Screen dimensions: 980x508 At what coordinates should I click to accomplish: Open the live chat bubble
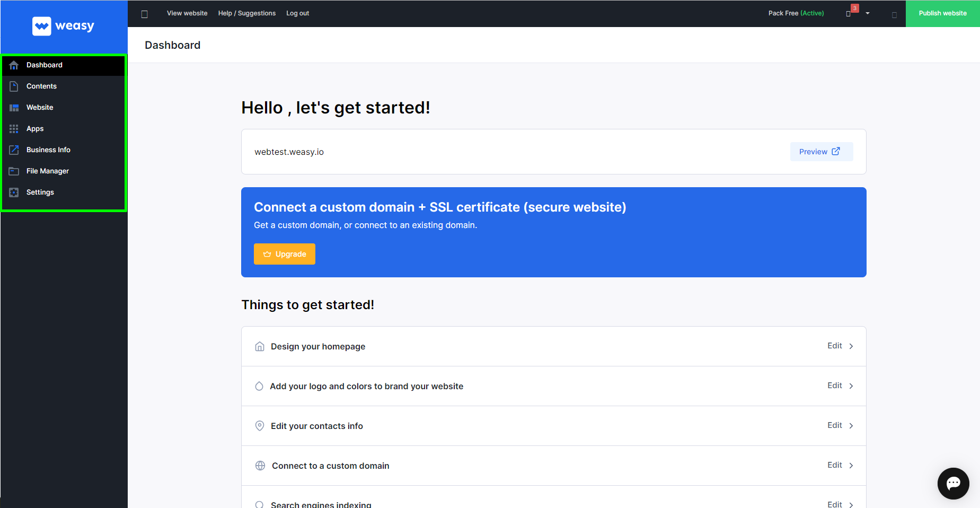pyautogui.click(x=953, y=483)
